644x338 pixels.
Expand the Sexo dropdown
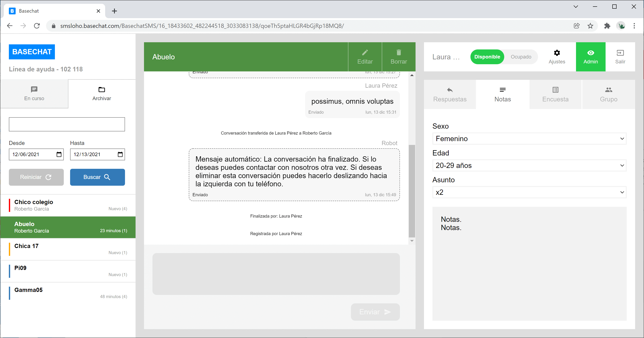(529, 139)
